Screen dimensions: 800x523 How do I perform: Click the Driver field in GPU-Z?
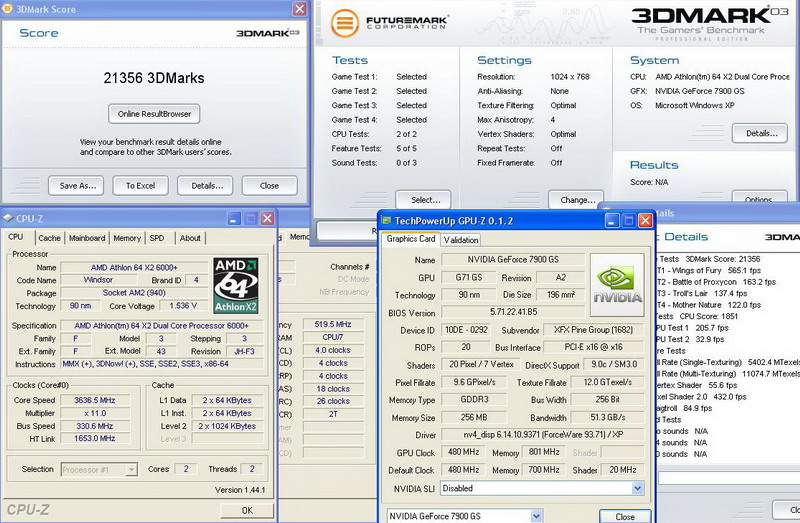tap(542, 435)
